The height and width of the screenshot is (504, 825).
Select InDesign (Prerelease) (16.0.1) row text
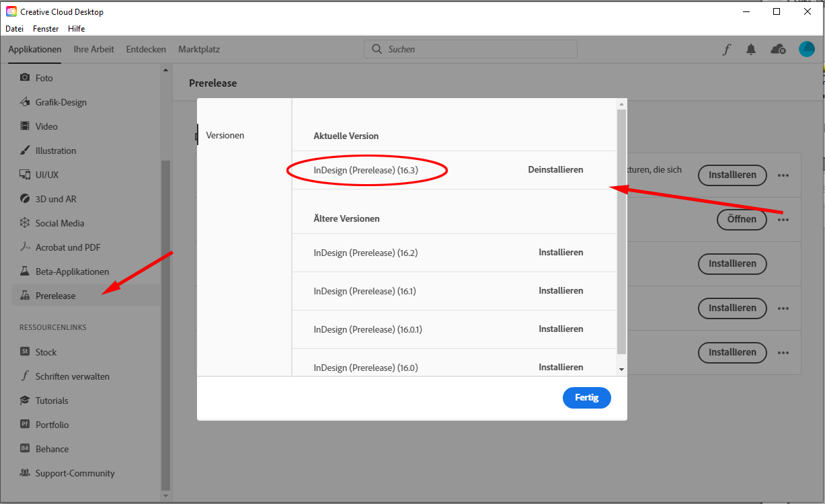tap(368, 329)
